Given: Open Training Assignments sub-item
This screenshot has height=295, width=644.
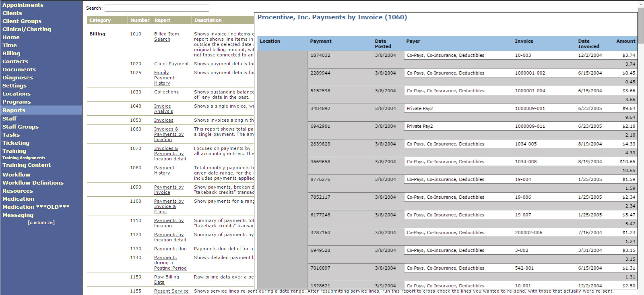Looking at the screenshot, I should tap(24, 158).
